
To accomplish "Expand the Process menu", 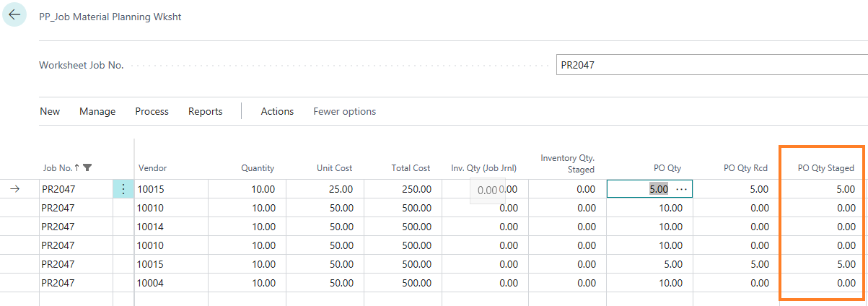I will coord(152,111).
